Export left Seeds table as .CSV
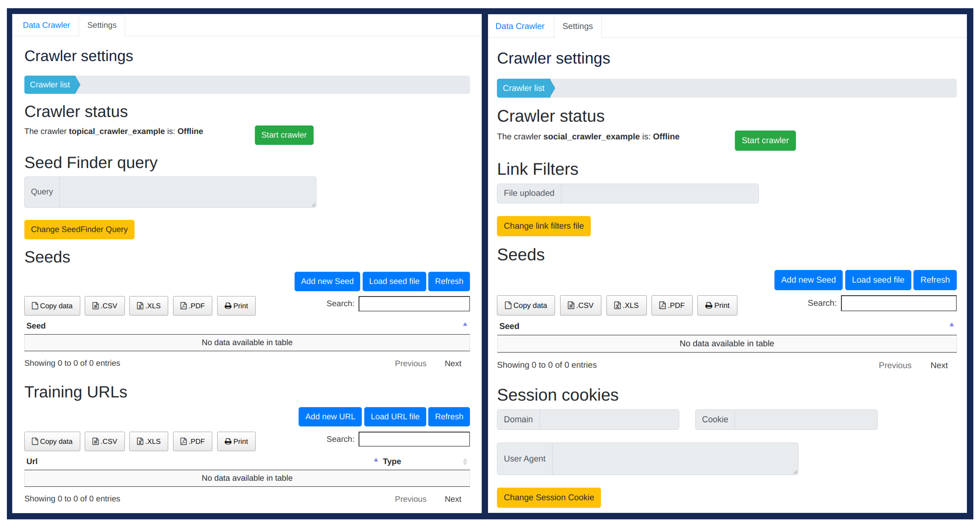980x528 pixels. click(105, 306)
